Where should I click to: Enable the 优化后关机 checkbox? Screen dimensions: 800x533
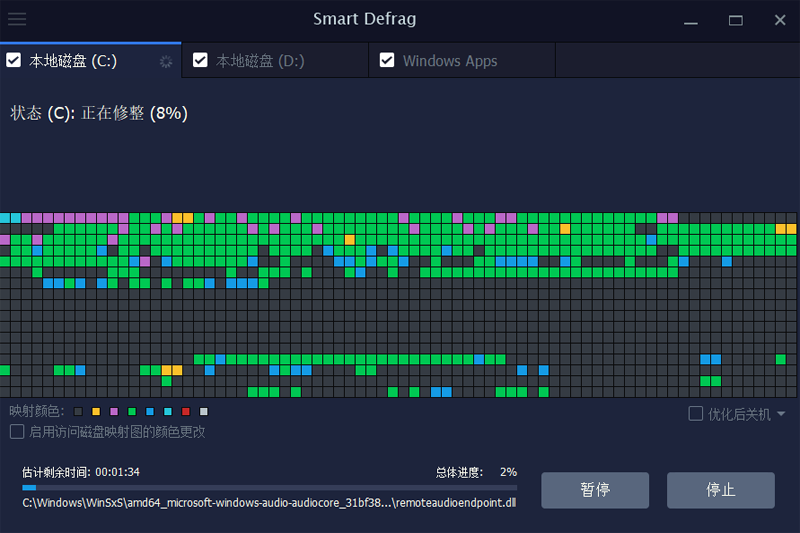click(x=696, y=414)
